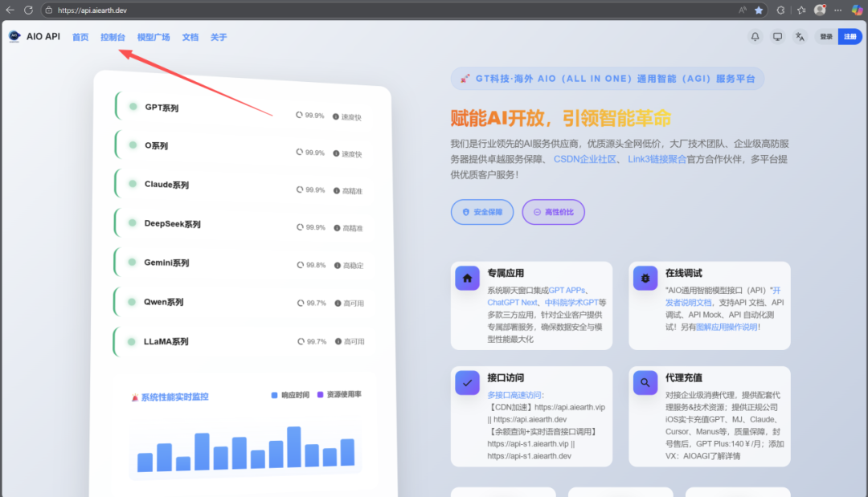The width and height of the screenshot is (868, 497).
Task: Click the 登录 button
Action: click(826, 37)
